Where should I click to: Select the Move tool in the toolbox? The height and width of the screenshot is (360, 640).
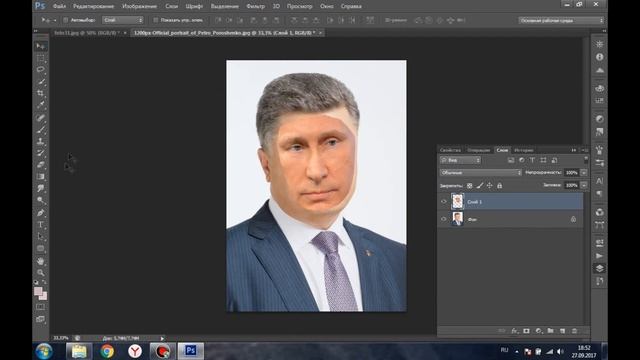coord(40,46)
